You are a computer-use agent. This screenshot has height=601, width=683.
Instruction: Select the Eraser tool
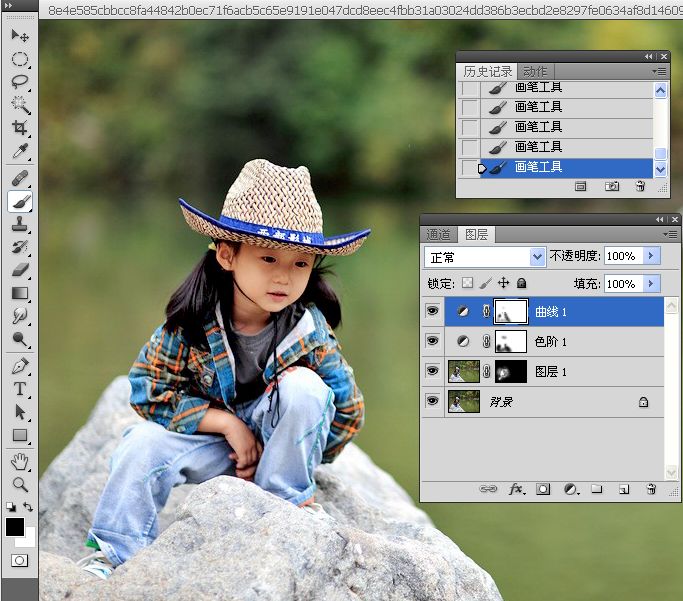coord(20,270)
